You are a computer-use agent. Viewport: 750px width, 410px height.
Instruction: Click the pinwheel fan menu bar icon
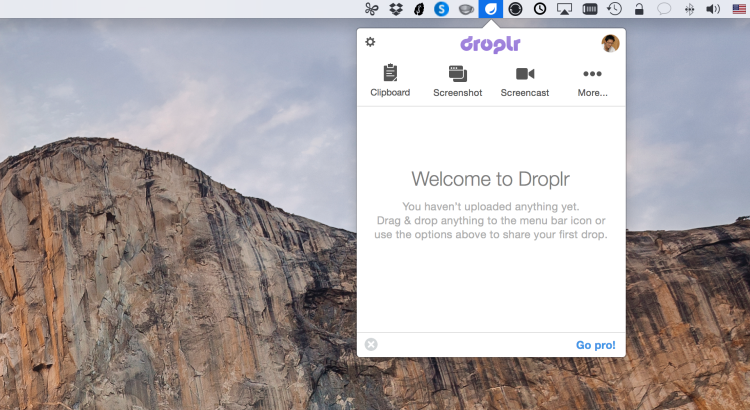(x=372, y=9)
